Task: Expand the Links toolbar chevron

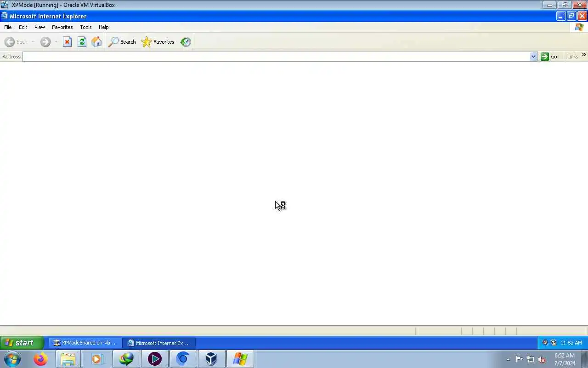Action: click(x=584, y=55)
